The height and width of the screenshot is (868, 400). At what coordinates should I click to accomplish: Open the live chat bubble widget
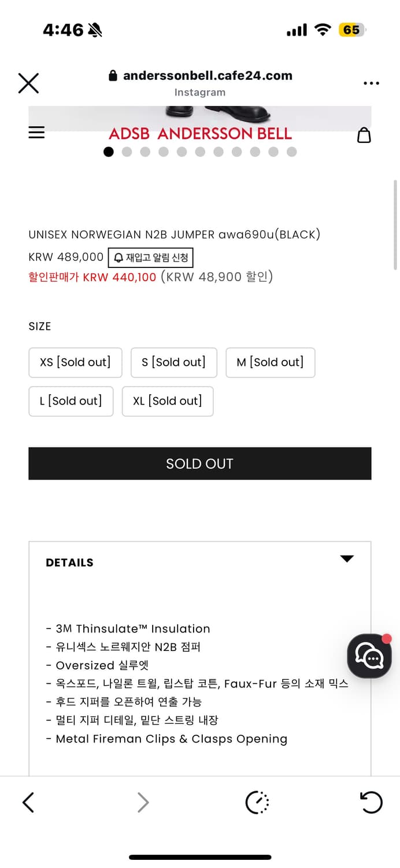tap(369, 656)
